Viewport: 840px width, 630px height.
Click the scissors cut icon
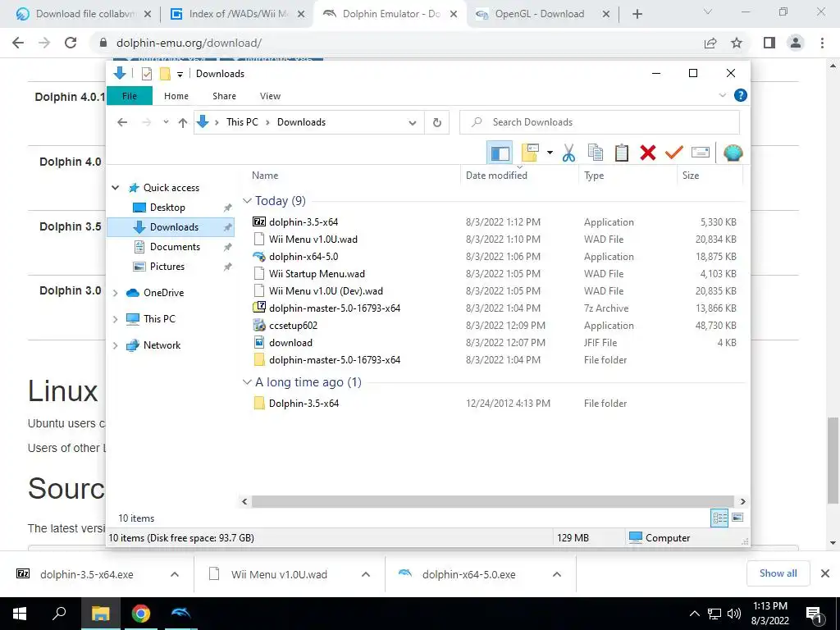pyautogui.click(x=568, y=153)
